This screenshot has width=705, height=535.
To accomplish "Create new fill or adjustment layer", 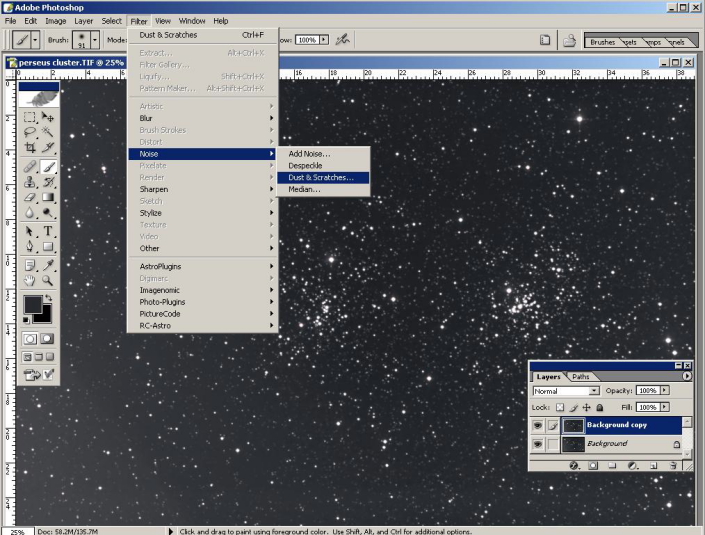I will (633, 466).
